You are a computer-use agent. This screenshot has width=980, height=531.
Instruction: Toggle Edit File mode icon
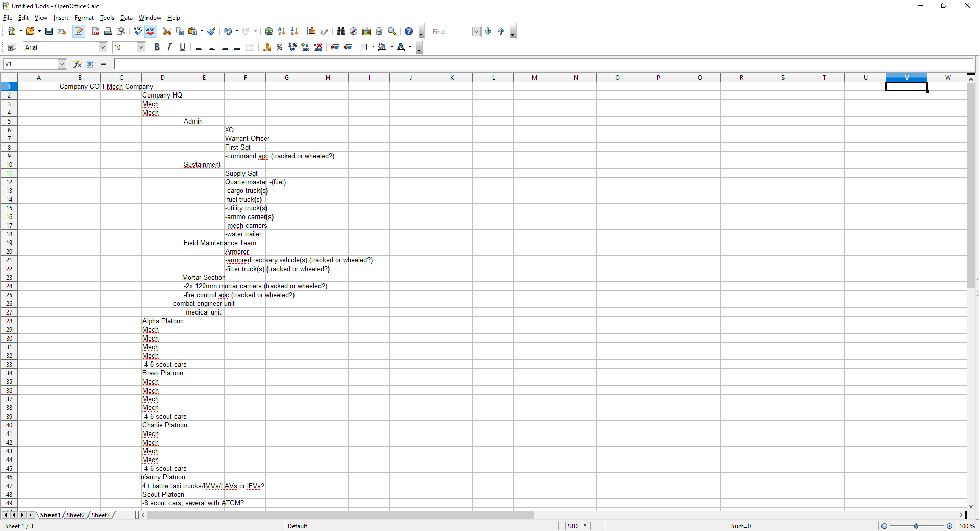(x=78, y=31)
